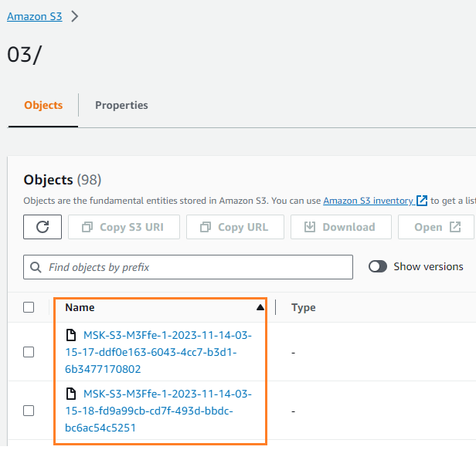
Task: Click the Type column header
Action: pos(304,307)
